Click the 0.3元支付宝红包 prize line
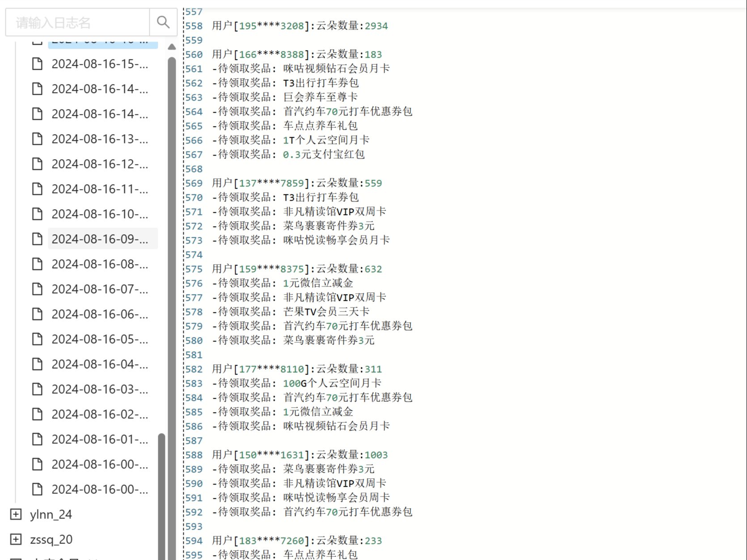Viewport: 747px width, 560px height. [x=288, y=155]
